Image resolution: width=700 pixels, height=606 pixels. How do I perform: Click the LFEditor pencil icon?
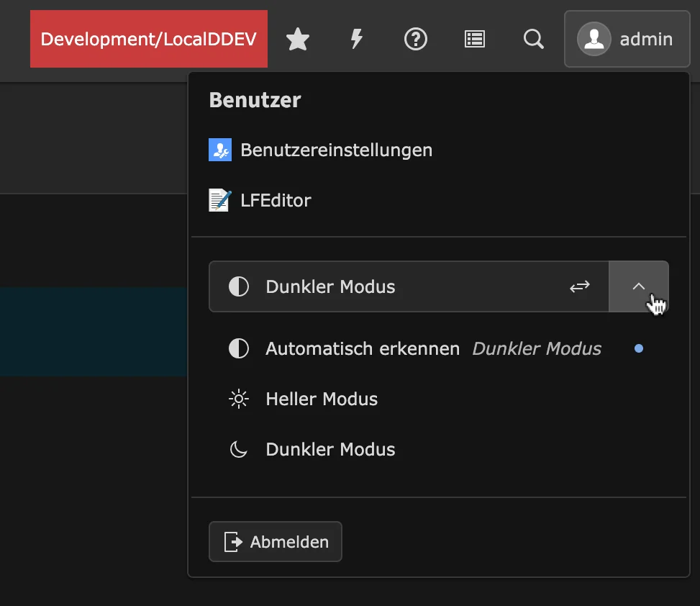pyautogui.click(x=219, y=200)
